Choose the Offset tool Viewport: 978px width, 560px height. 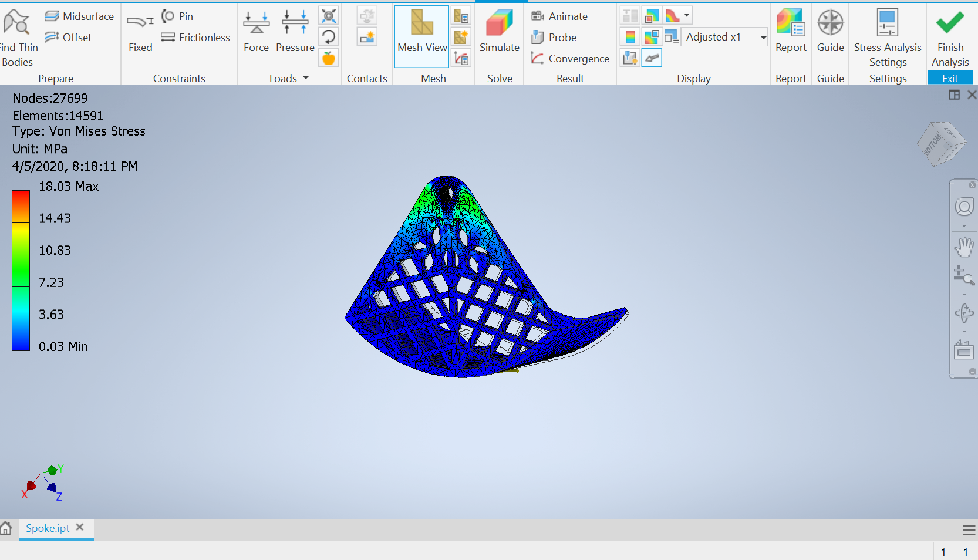pos(68,37)
